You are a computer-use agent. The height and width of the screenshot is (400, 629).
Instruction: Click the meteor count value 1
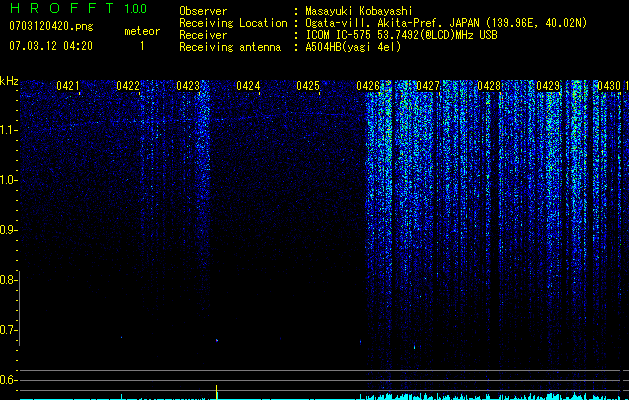pyautogui.click(x=142, y=46)
